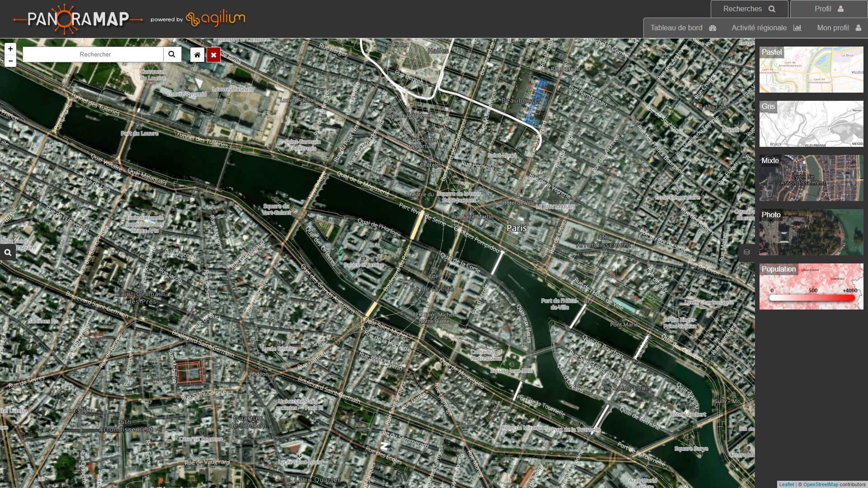
Task: Focus the Rechercher search field
Action: (x=93, y=54)
